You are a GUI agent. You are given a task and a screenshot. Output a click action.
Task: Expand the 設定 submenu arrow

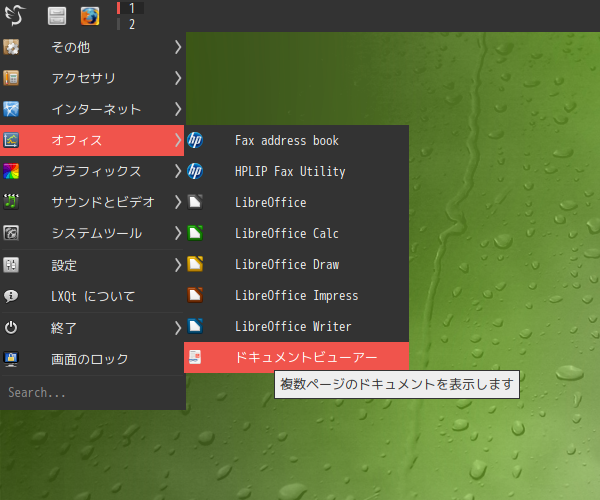click(x=178, y=265)
